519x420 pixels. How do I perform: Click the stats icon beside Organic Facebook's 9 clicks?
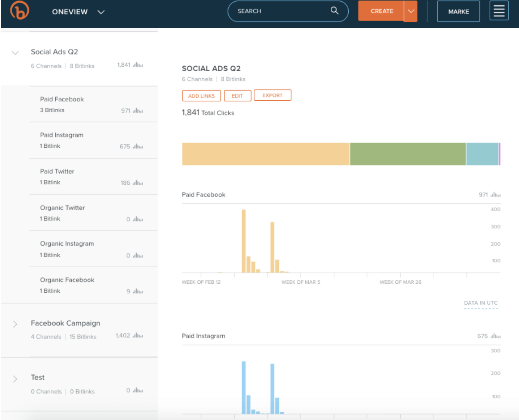[x=138, y=291]
